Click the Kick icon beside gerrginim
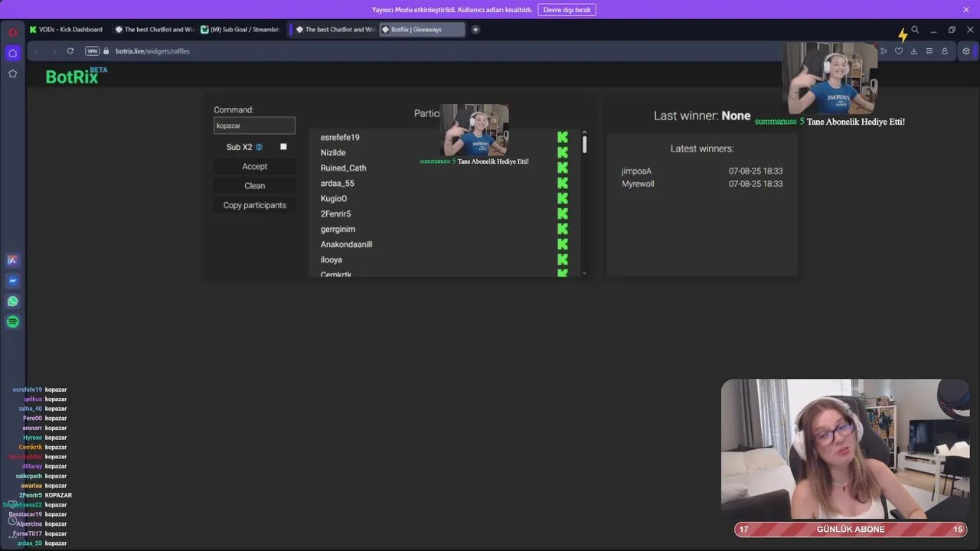Screen dimensions: 980x551 [x=563, y=230]
